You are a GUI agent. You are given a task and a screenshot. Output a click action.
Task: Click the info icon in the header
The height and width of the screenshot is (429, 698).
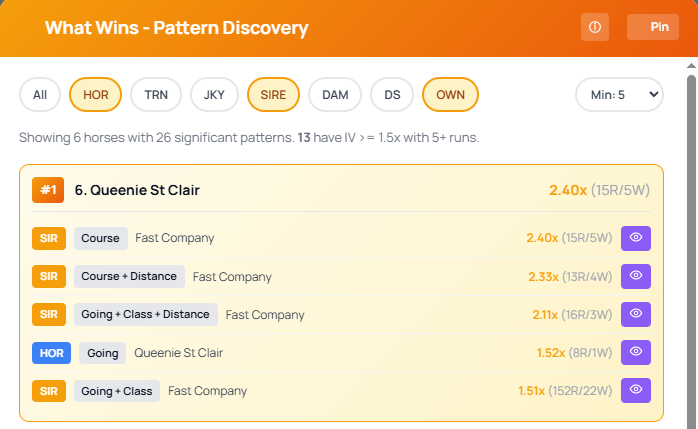[595, 27]
